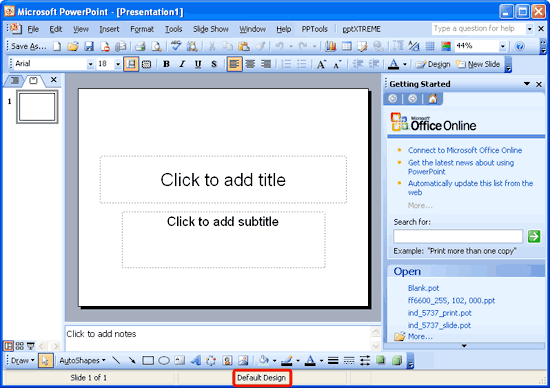The width and height of the screenshot is (550, 388).
Task: Click the Paste clipboard icon
Action: tap(244, 46)
